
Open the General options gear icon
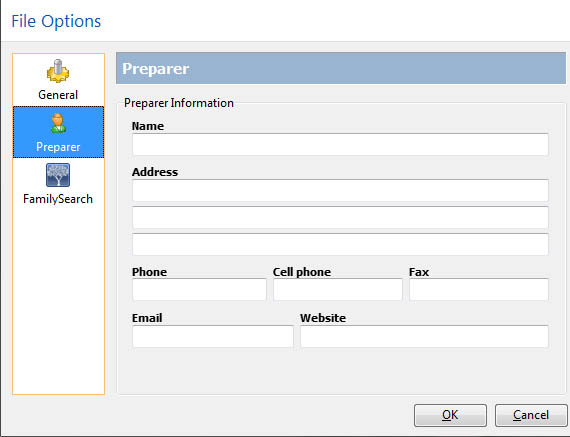pos(58,71)
